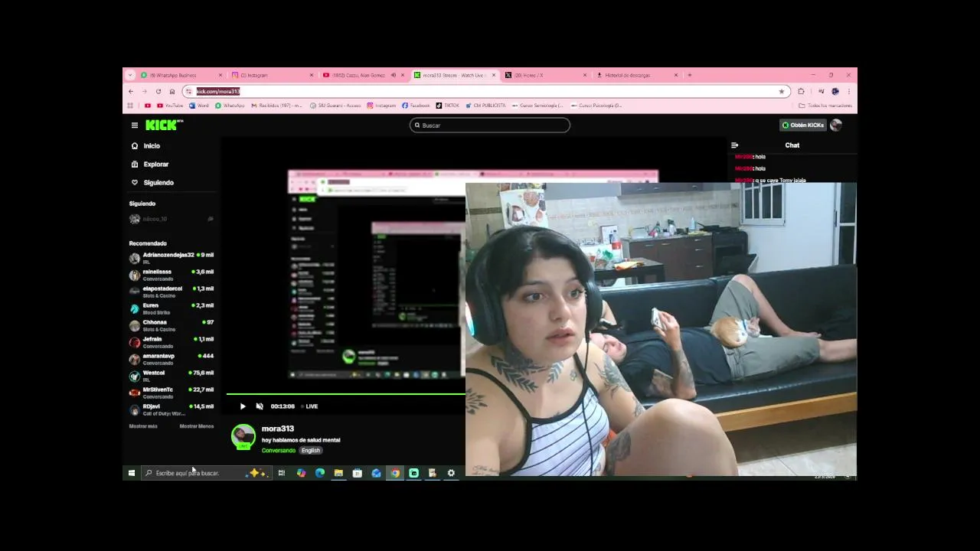980x551 pixels.
Task: Open the Conversando category link
Action: point(279,450)
